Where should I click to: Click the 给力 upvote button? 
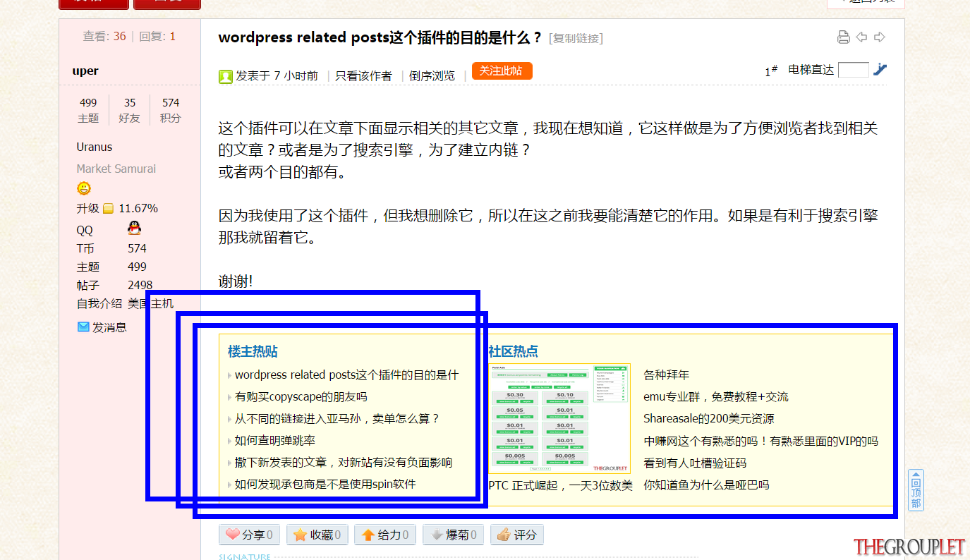pyautogui.click(x=385, y=535)
